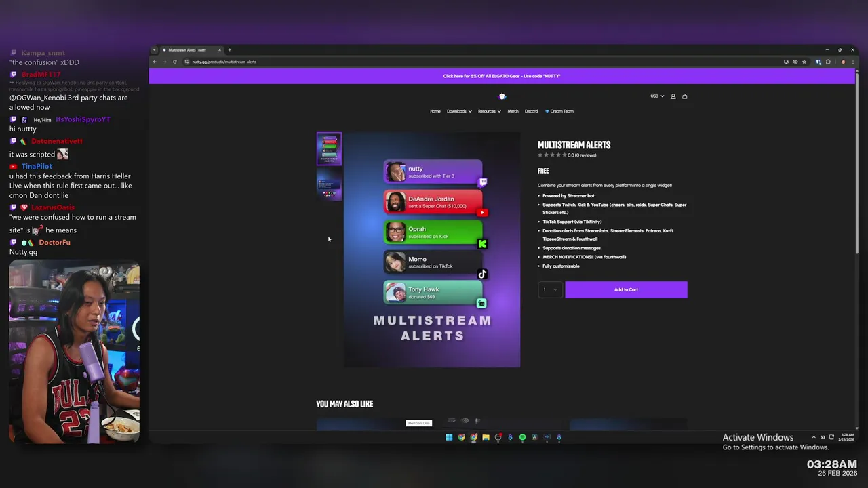Open first Chrome icon in the taskbar
The height and width of the screenshot is (488, 868).
[x=461, y=437]
